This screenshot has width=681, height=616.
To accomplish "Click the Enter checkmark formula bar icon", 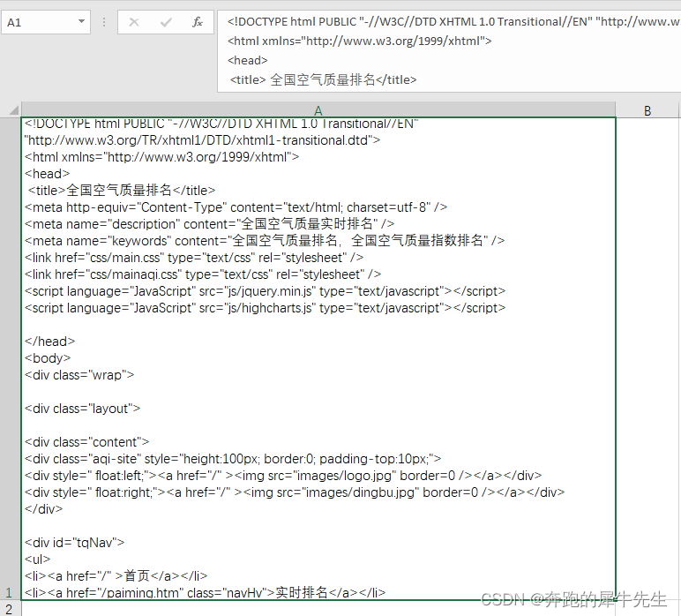I will pos(166,22).
